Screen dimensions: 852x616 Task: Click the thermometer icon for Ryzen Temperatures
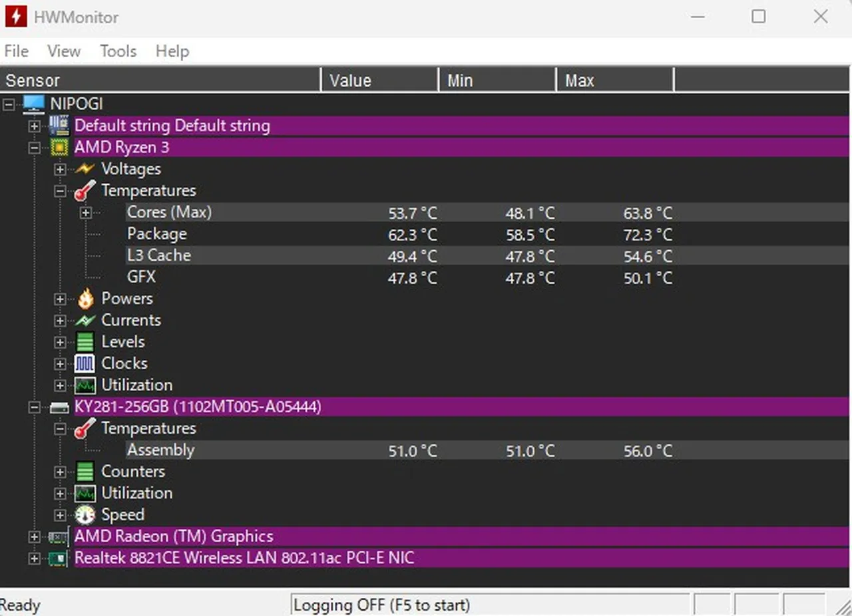85,191
